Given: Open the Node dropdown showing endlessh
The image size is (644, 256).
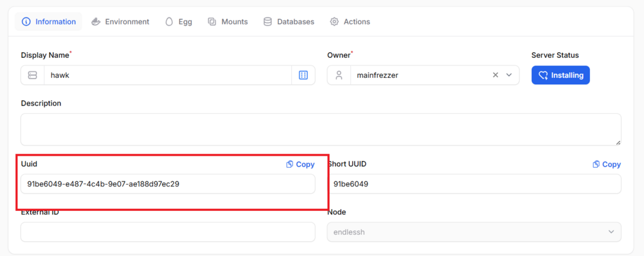Looking at the screenshot, I should tap(475, 232).
